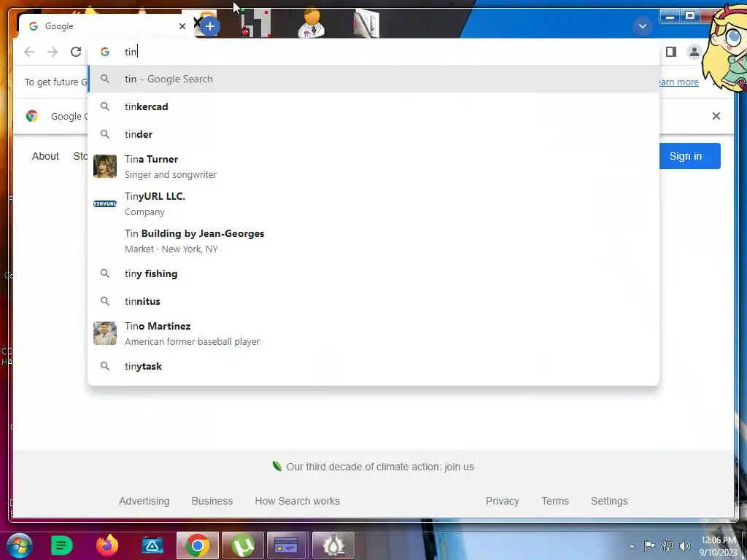Open the 'Learn more' link
The width and height of the screenshot is (747, 560).
click(x=679, y=82)
